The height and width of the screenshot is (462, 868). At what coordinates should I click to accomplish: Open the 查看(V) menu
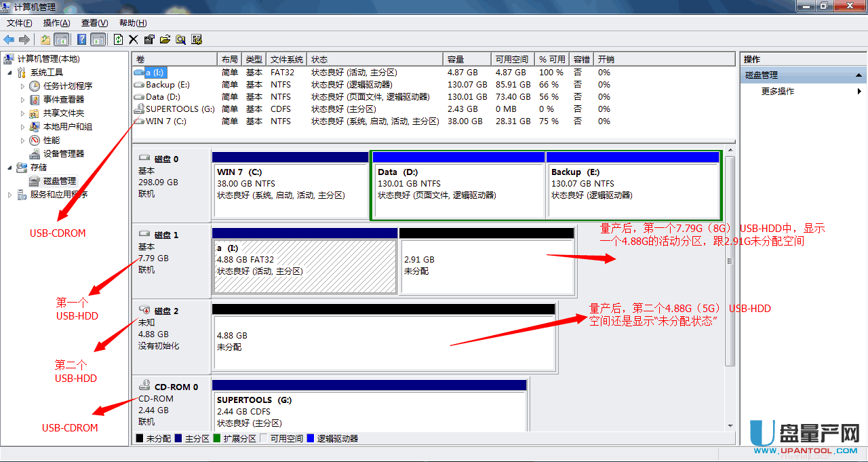(x=94, y=23)
